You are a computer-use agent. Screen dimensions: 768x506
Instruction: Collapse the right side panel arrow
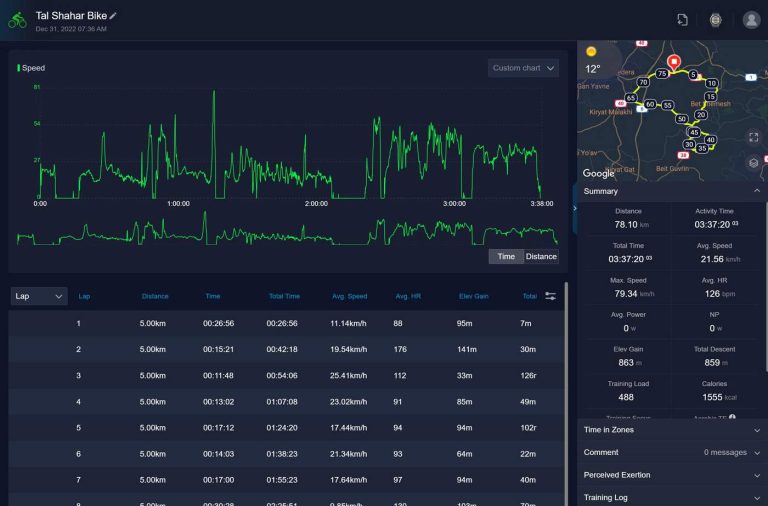tap(574, 208)
